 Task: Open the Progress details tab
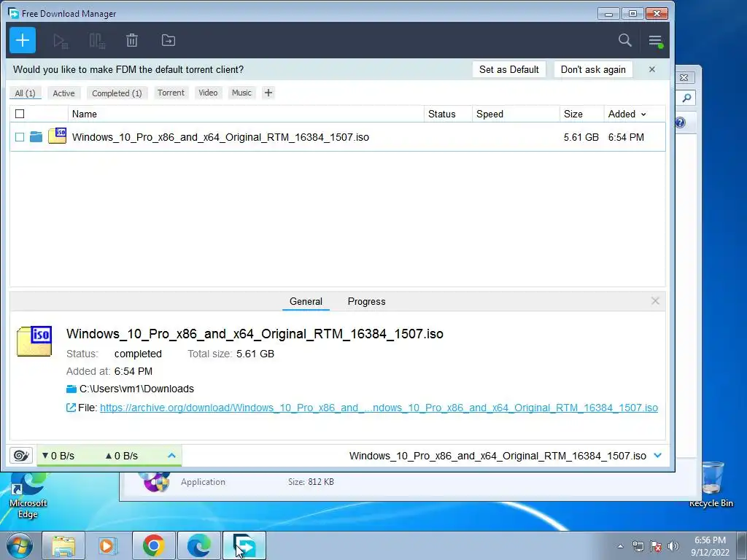coord(366,301)
